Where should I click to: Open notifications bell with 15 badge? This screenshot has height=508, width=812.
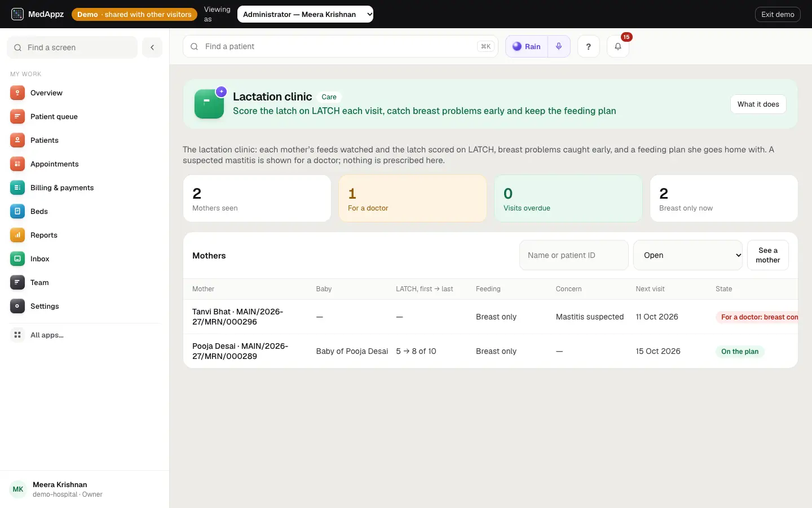click(618, 46)
